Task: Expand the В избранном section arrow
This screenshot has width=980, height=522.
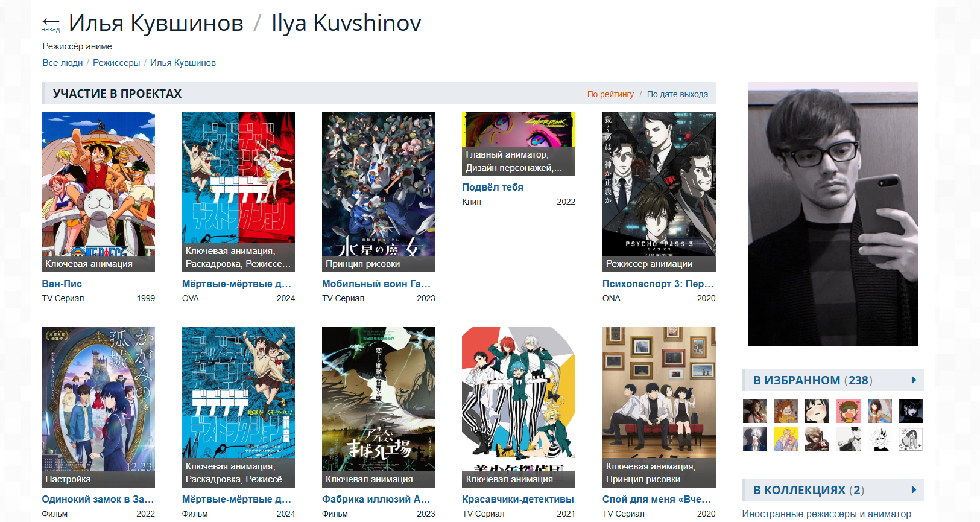Action: click(x=914, y=380)
